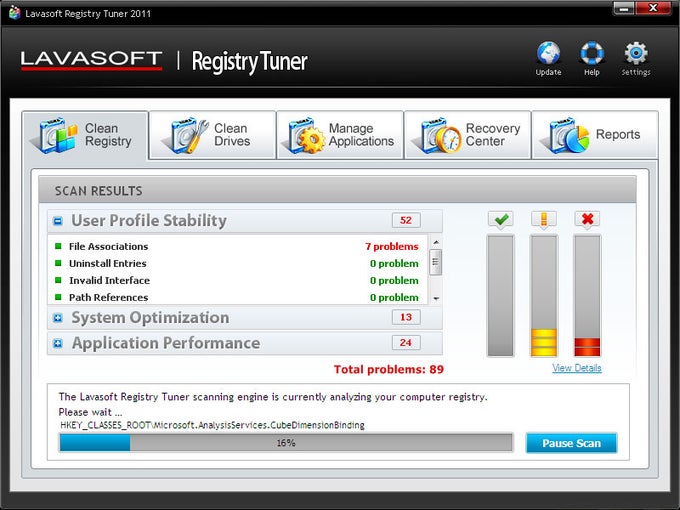
Task: Click green bullet beside File Associations
Action: click(58, 246)
